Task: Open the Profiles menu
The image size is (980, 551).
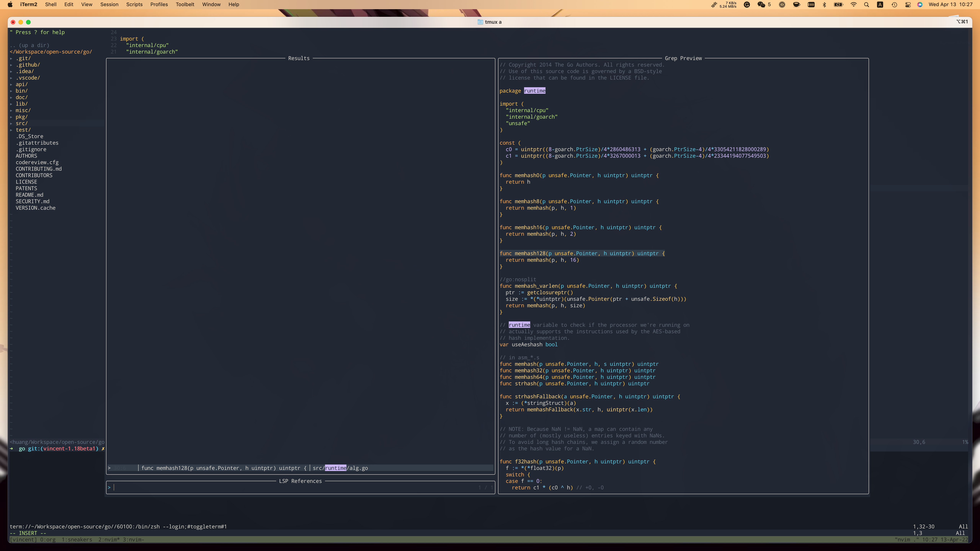Action: (x=159, y=5)
